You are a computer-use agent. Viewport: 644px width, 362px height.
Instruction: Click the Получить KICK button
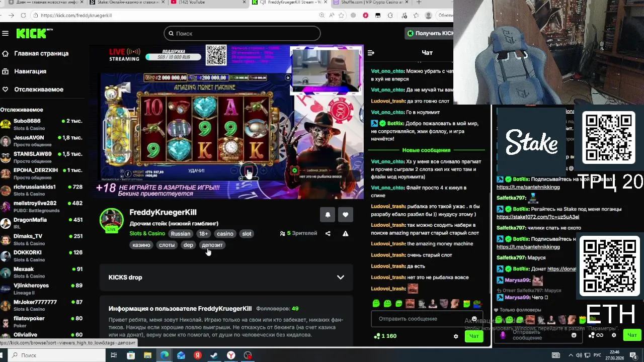point(430,33)
